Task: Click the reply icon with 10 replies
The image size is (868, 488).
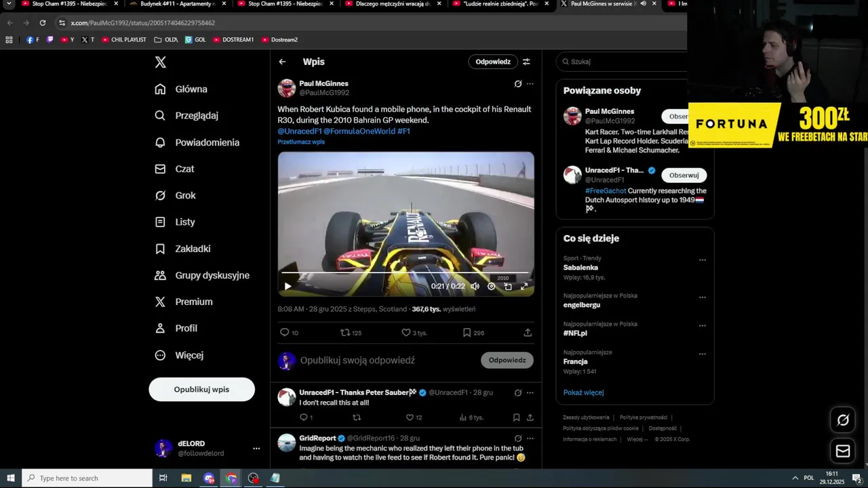Action: pos(289,333)
